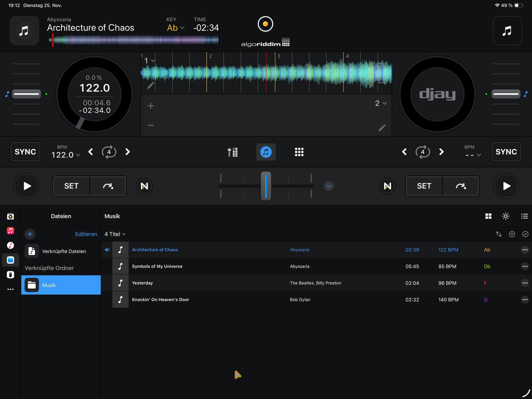Image resolution: width=532 pixels, height=399 pixels.
Task: Expand the 4 Titel sort dropdown
Action: pyautogui.click(x=115, y=234)
